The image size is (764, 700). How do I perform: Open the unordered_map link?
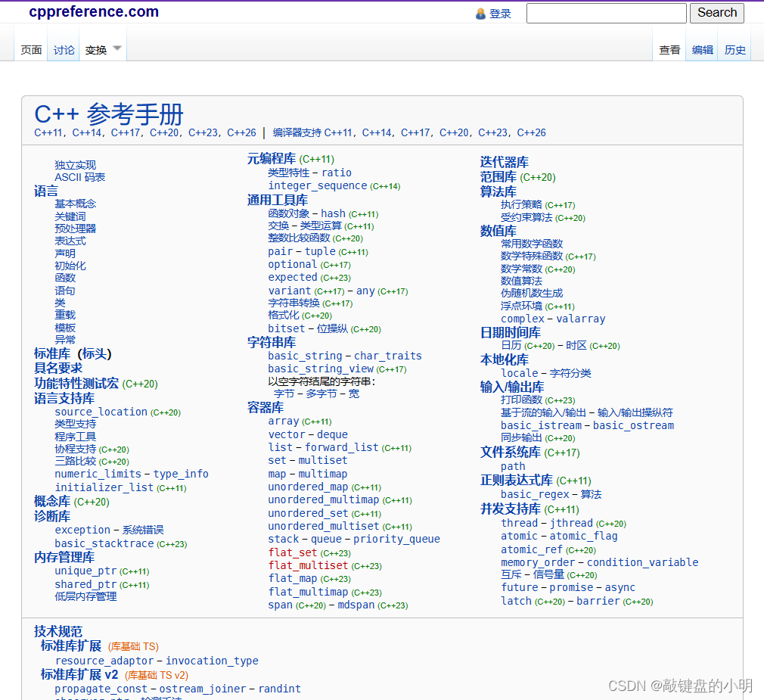click(308, 487)
